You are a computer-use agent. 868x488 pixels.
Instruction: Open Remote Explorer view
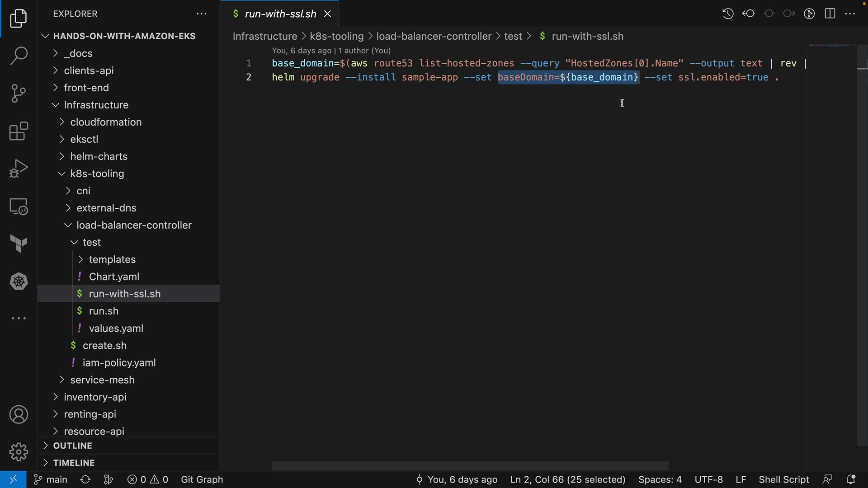tap(19, 207)
